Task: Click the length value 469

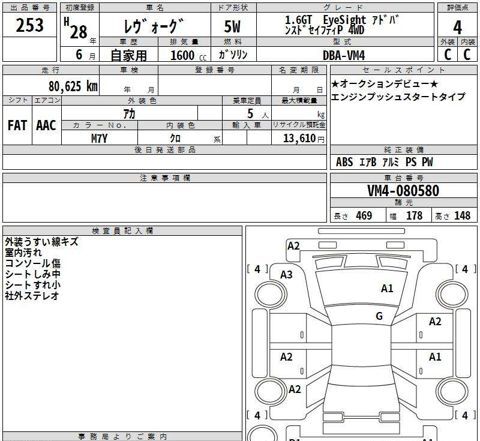Action: click(x=364, y=215)
